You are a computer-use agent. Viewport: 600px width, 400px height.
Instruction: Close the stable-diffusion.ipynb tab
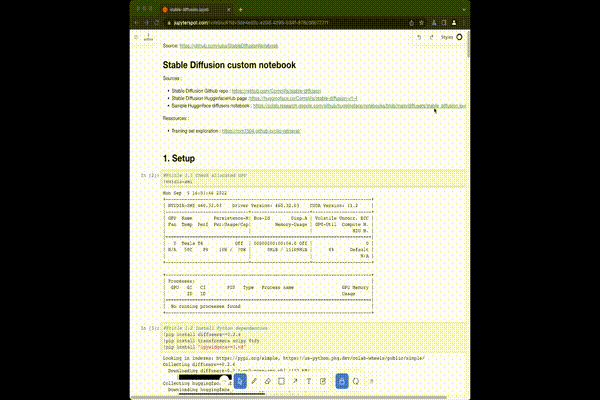pos(228,10)
